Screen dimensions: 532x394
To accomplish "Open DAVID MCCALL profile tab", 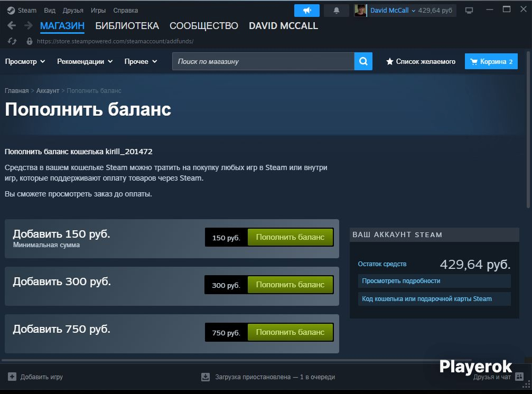I will tap(283, 26).
